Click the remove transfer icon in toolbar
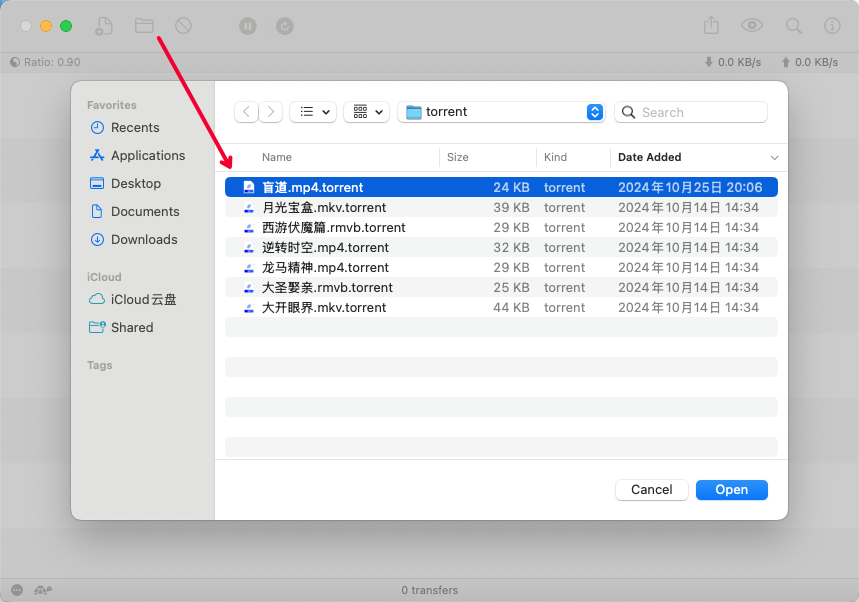This screenshot has height=602, width=859. (x=183, y=26)
